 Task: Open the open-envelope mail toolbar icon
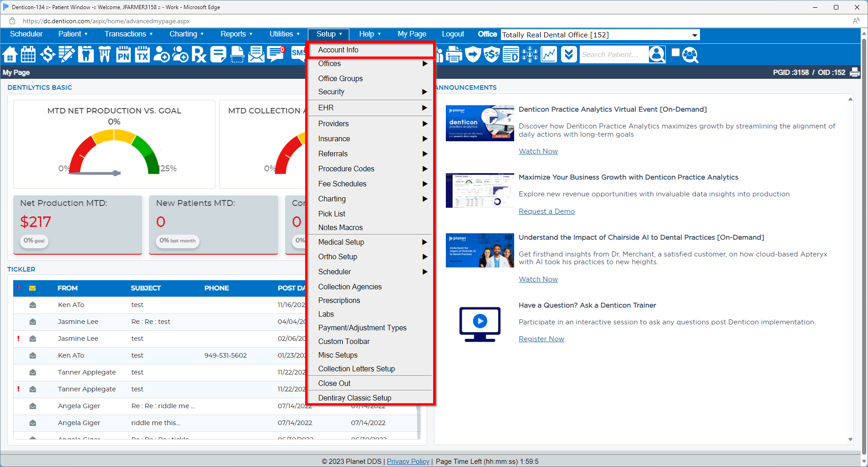(256, 54)
